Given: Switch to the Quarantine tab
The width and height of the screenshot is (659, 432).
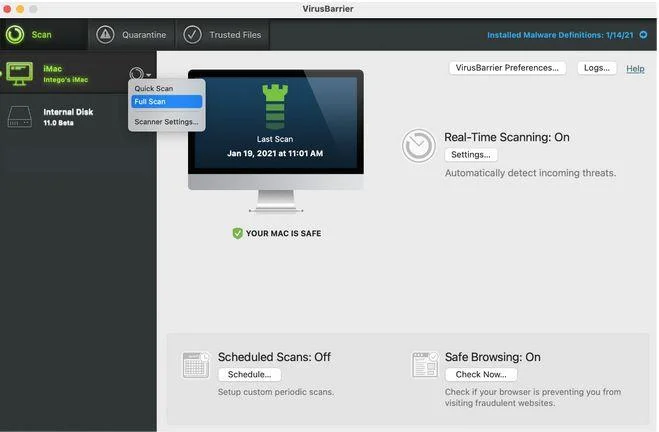Looking at the screenshot, I should (x=132, y=35).
